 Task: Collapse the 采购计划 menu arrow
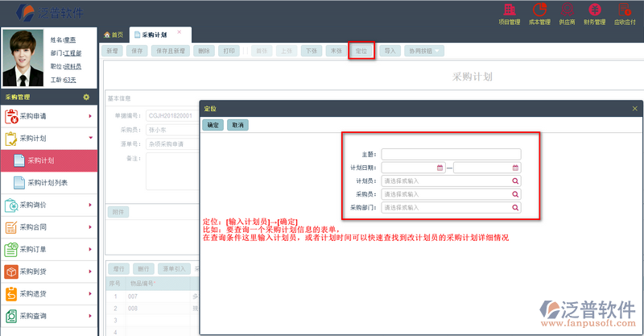click(90, 138)
